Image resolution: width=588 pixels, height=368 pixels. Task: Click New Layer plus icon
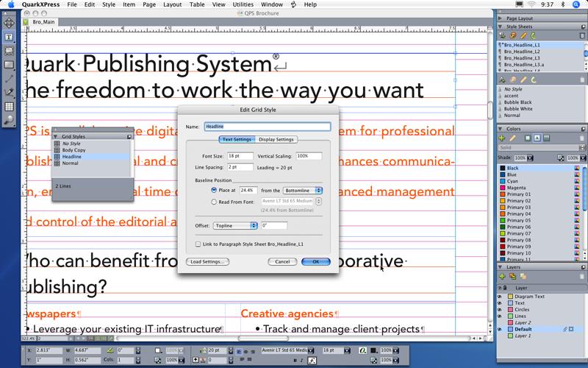[502, 277]
